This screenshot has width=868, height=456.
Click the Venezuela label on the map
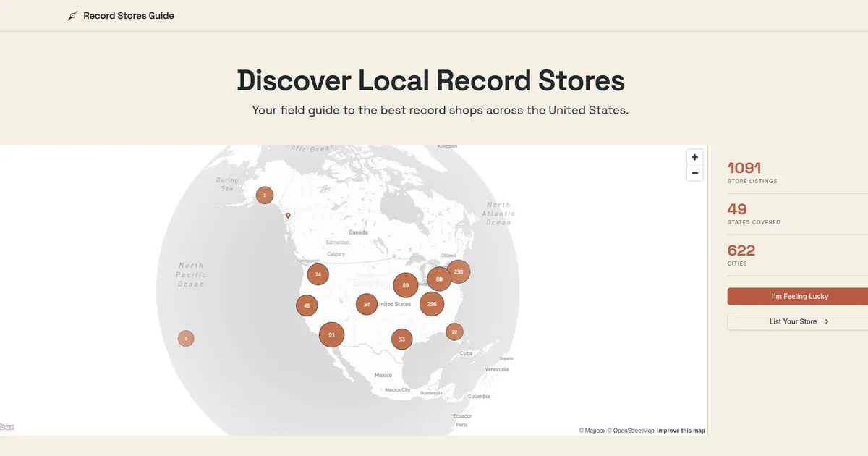click(497, 369)
